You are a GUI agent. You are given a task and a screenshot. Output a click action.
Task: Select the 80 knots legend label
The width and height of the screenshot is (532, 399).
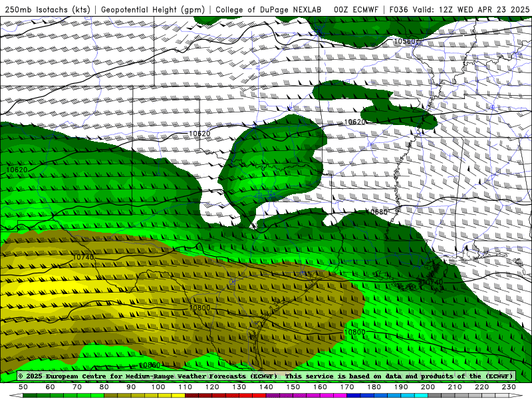click(104, 387)
